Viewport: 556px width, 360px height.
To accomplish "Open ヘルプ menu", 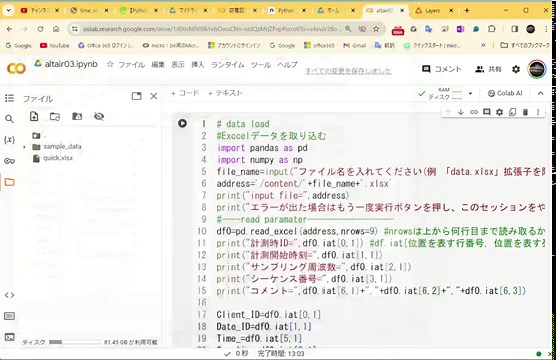I will coord(287,65).
